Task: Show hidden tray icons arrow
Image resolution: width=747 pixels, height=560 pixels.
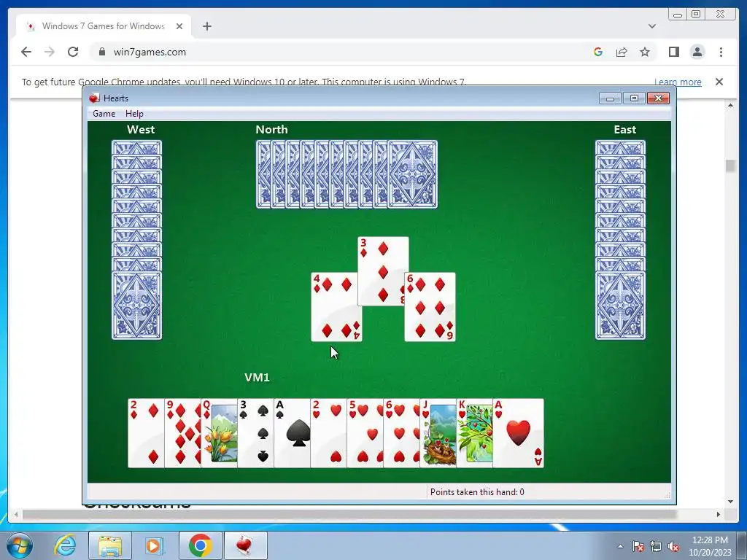Action: point(620,546)
